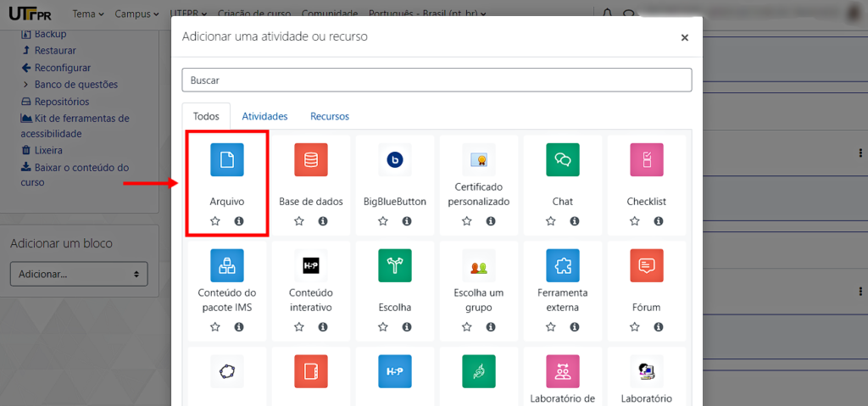Screen dimensions: 868x406
Task: Star Fórum as favorite
Action: (x=635, y=327)
